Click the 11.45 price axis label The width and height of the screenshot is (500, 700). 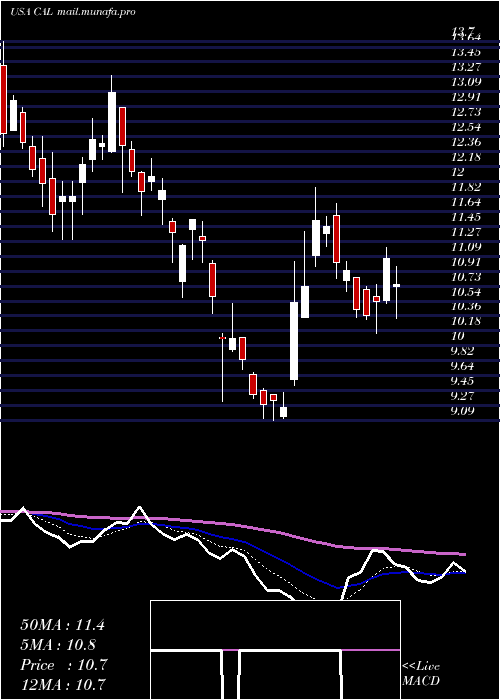(x=466, y=217)
